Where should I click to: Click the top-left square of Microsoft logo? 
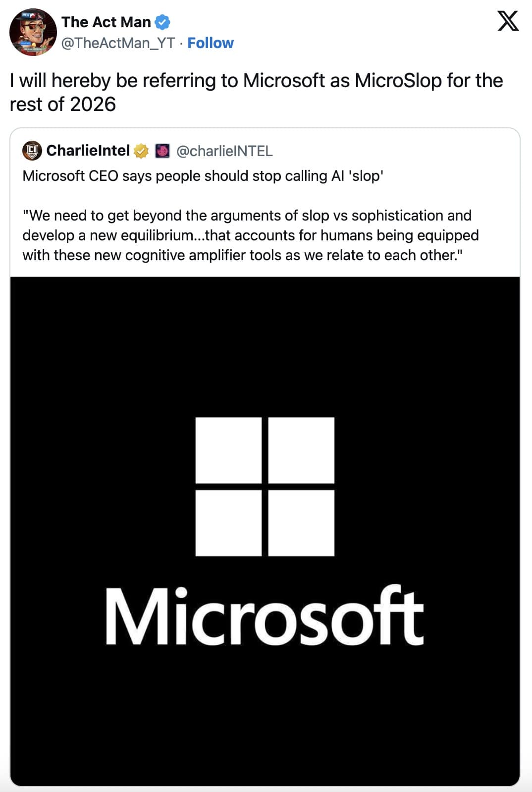point(228,450)
